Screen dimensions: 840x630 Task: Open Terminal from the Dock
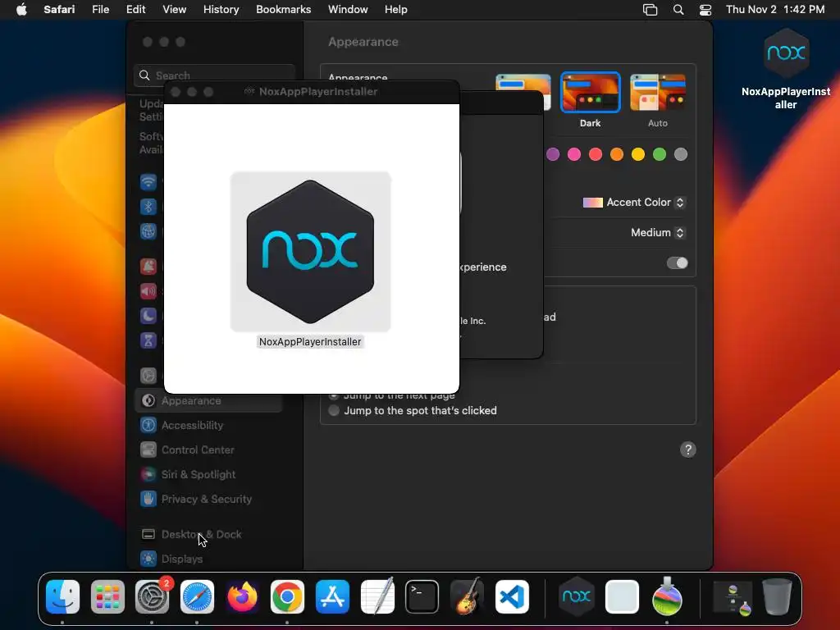422,597
